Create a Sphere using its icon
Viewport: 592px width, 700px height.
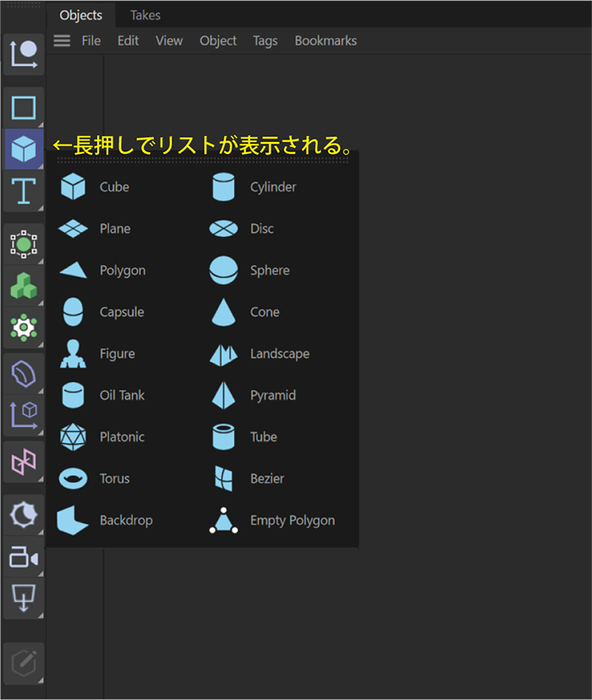click(223, 270)
